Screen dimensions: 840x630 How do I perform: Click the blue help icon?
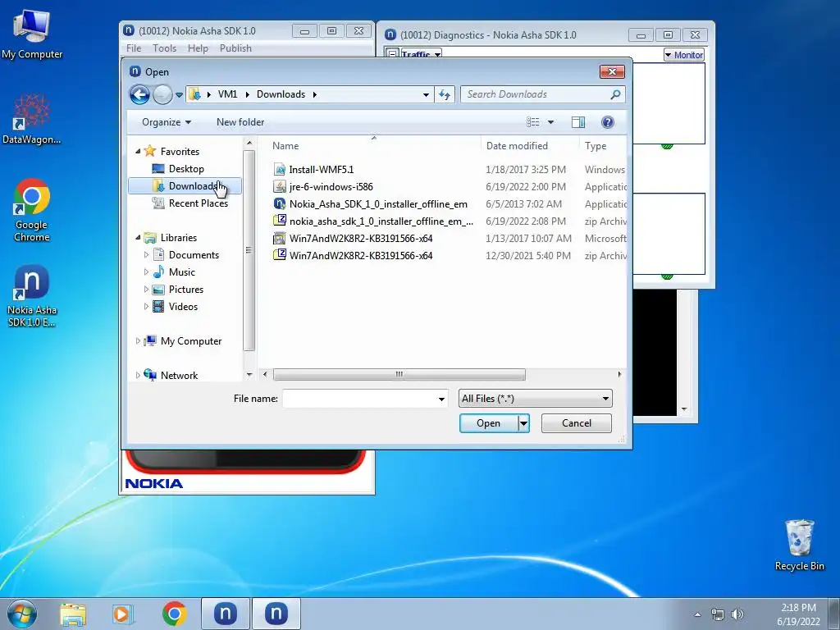click(607, 122)
